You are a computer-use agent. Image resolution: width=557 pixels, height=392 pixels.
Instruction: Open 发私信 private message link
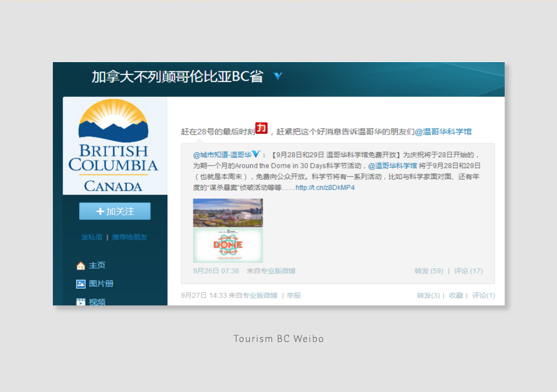pos(92,237)
